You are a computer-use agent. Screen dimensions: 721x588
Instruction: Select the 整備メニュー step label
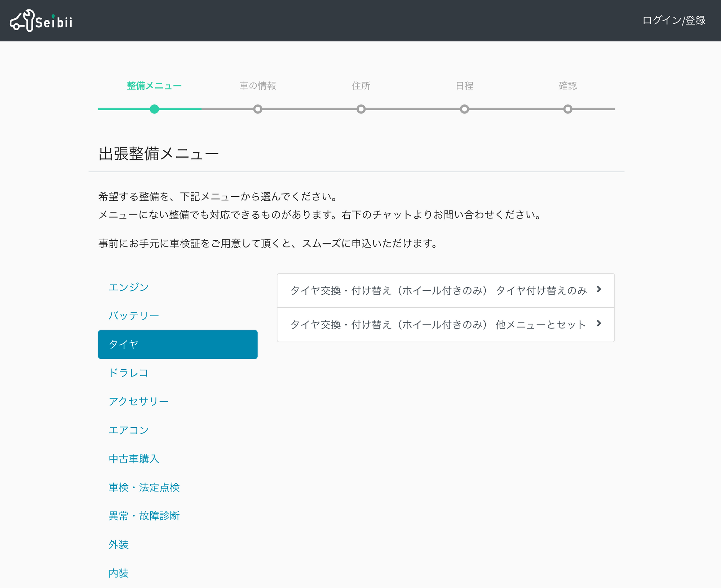[x=154, y=86]
